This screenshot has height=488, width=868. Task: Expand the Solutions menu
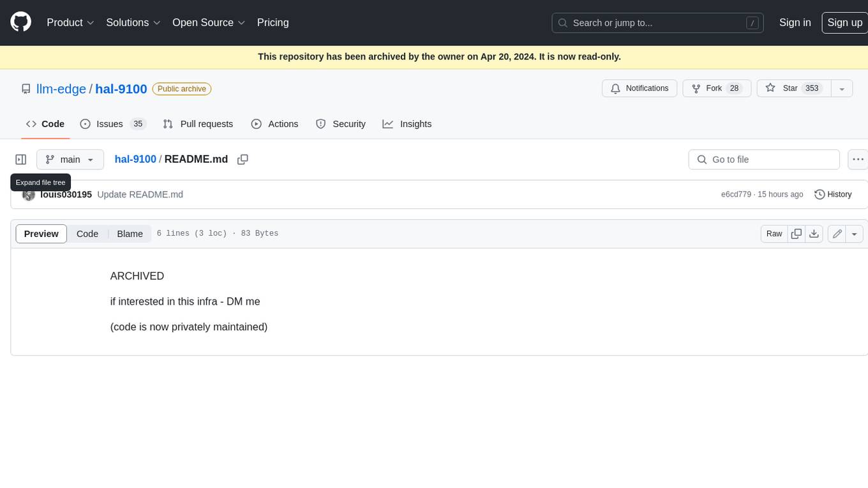(133, 22)
